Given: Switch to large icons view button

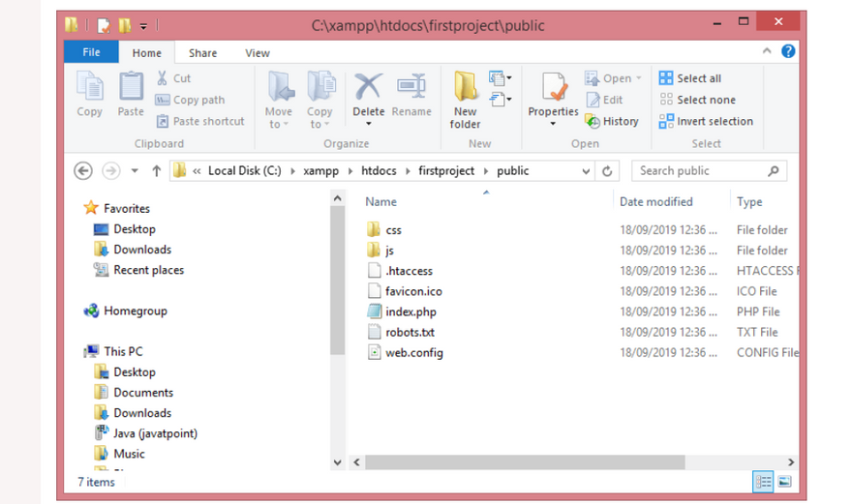Looking at the screenshot, I should [784, 481].
